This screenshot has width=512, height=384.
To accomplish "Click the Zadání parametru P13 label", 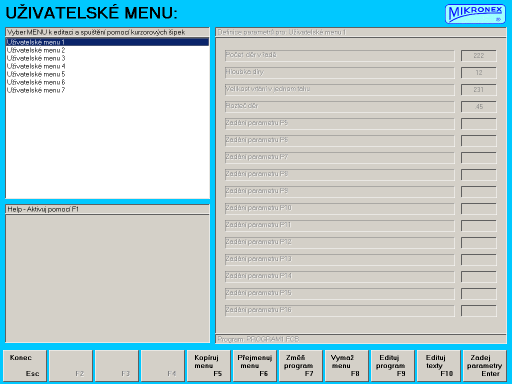I will [x=340, y=260].
